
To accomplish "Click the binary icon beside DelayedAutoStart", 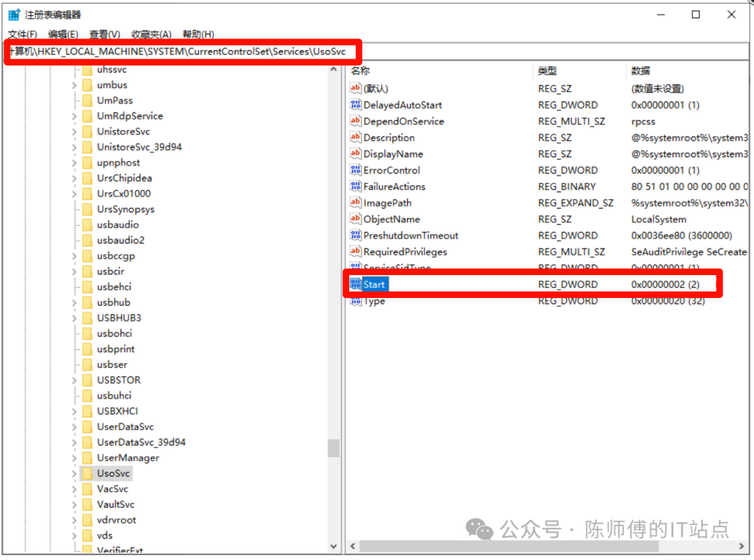I will [356, 105].
